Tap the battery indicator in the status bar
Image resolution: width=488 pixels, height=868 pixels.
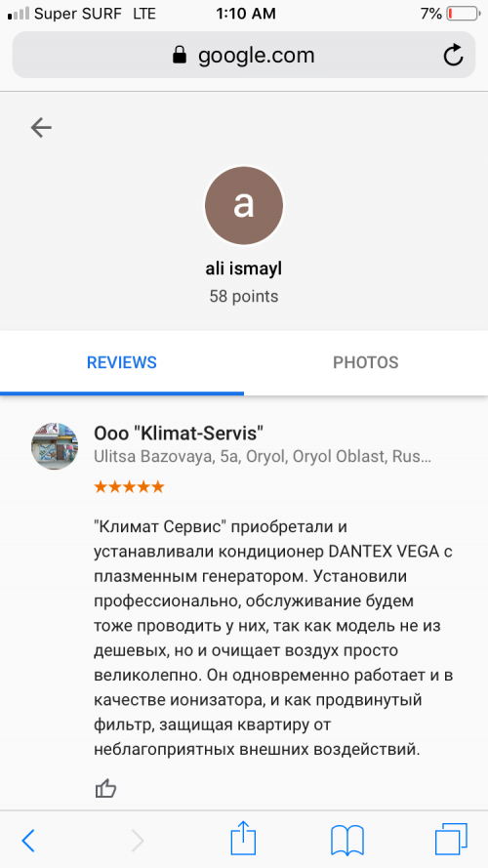(463, 14)
